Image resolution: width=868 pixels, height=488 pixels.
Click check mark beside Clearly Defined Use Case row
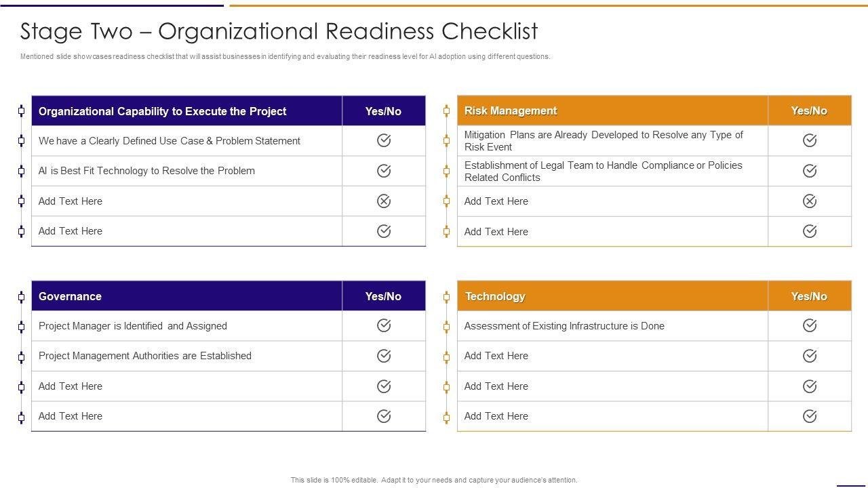(x=384, y=140)
